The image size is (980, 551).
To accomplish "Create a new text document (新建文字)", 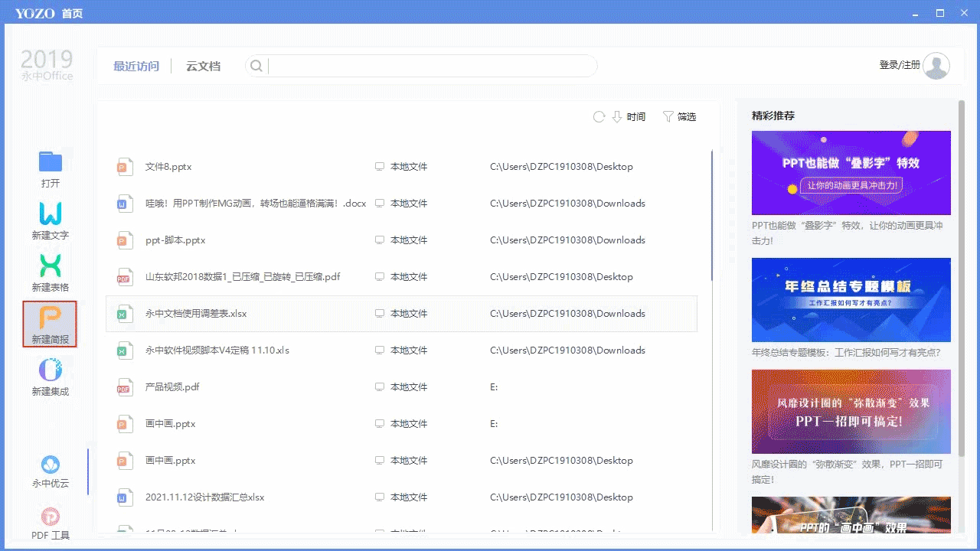I will (51, 221).
